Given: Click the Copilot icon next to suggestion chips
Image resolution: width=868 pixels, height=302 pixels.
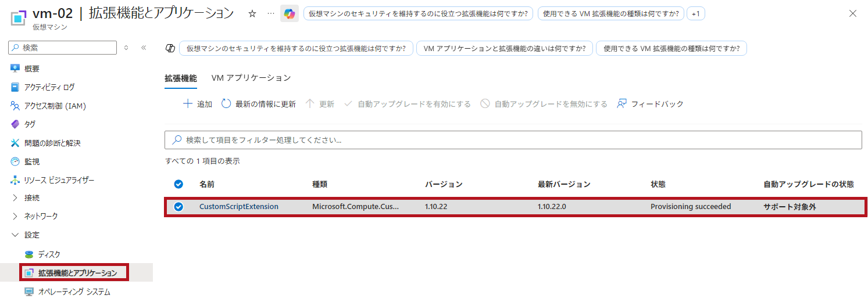Looking at the screenshot, I should pyautogui.click(x=171, y=48).
